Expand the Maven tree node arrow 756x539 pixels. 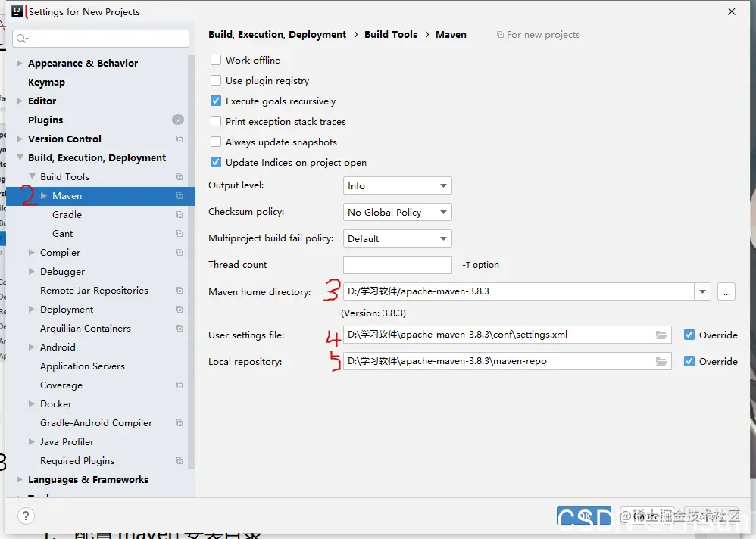(x=44, y=195)
